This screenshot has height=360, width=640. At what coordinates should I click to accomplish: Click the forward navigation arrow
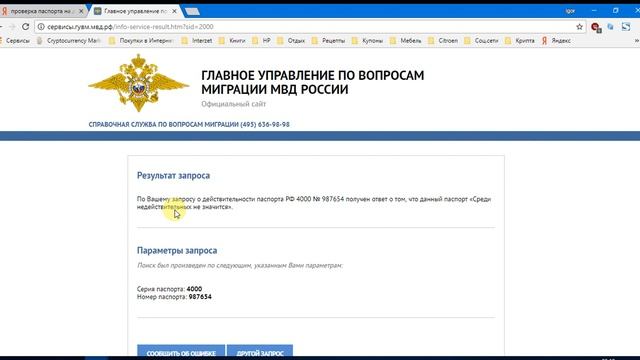tap(12, 27)
